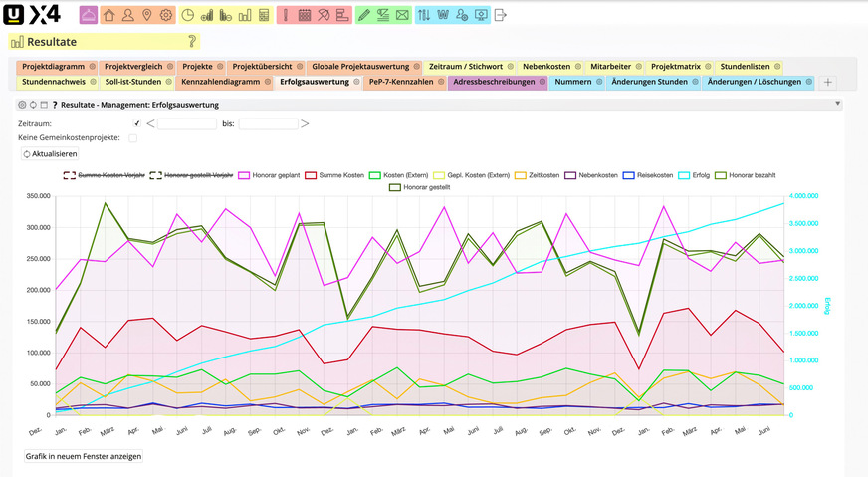Screen dimensions: 868x477
Task: Open the calculator icon in toolbar
Action: point(264,15)
